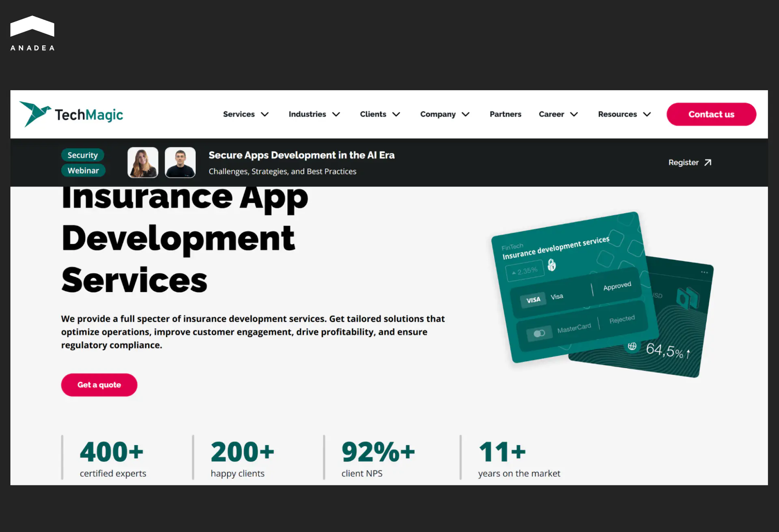Click the three-dots icon on the dark card
Image resolution: width=779 pixels, height=532 pixels.
704,272
